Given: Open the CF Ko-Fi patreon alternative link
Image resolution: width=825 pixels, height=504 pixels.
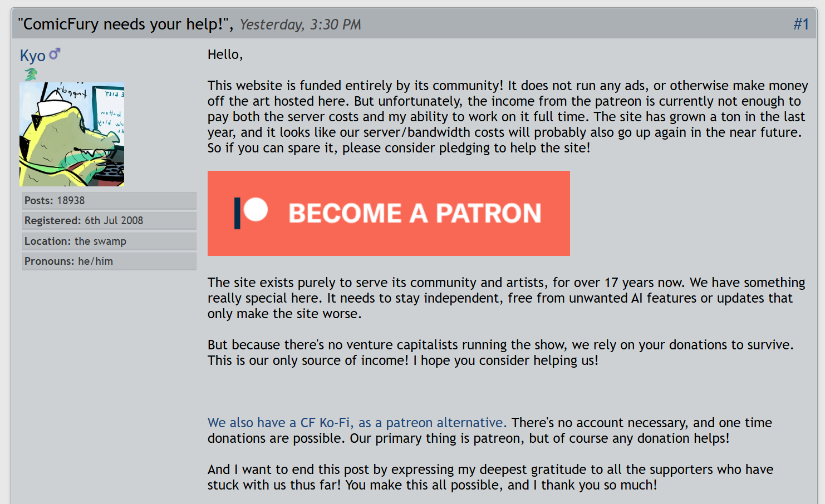Looking at the screenshot, I should tap(356, 423).
